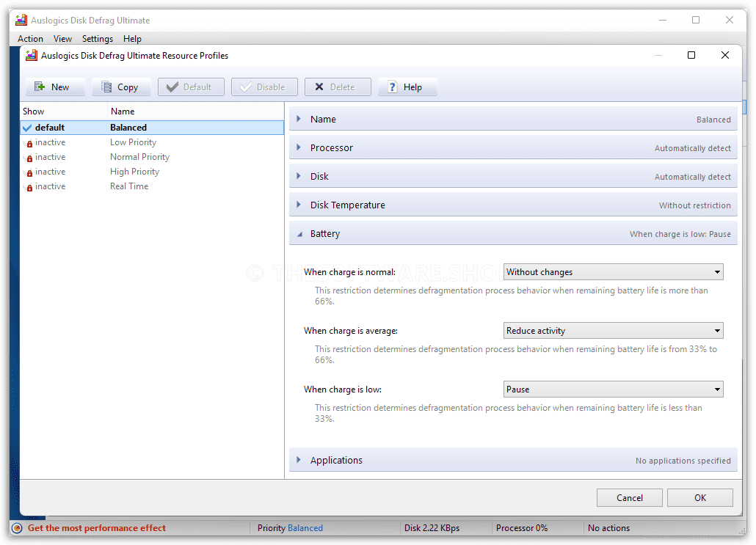
Task: Expand the Disk section
Action: 513,176
